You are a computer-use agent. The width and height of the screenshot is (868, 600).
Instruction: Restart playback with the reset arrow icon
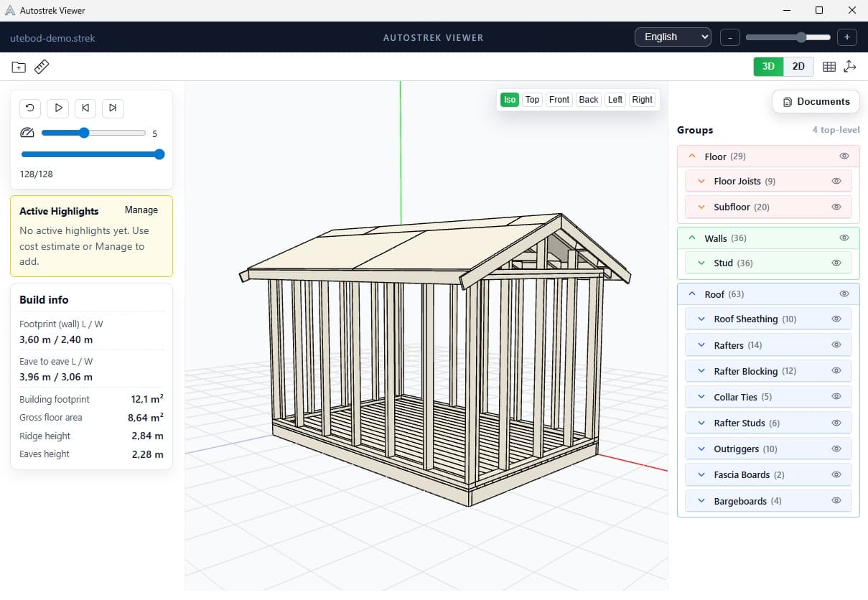pyautogui.click(x=29, y=108)
